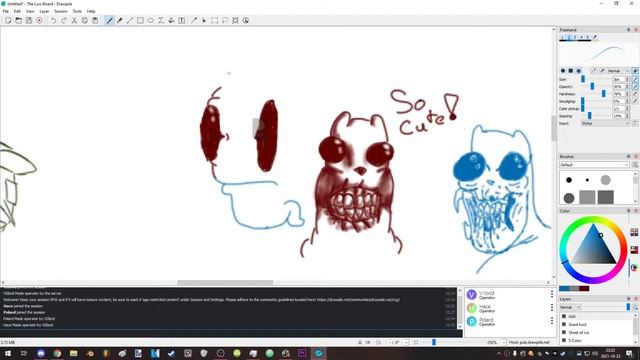Select the Flood fill bucket tool

click(171, 20)
